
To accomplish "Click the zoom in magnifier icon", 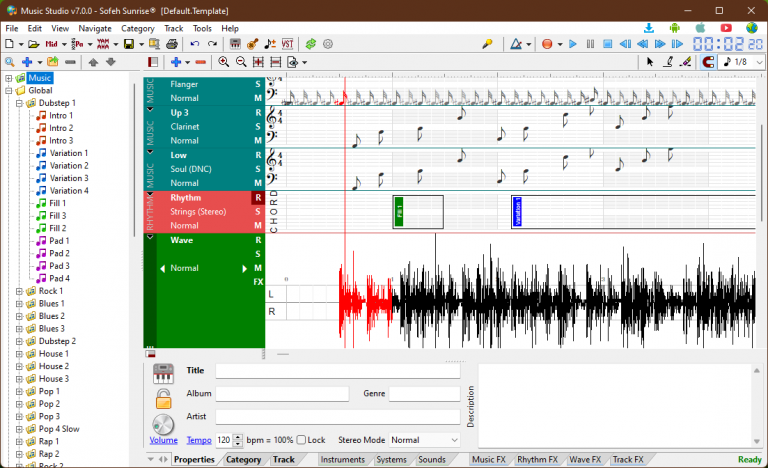I will [223, 62].
